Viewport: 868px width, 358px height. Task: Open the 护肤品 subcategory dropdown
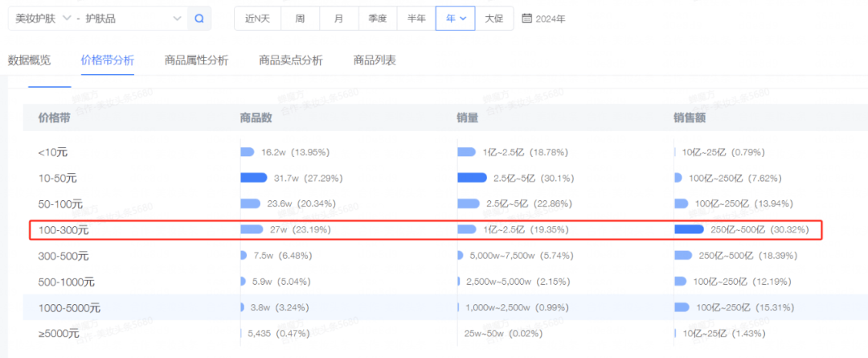coord(134,19)
